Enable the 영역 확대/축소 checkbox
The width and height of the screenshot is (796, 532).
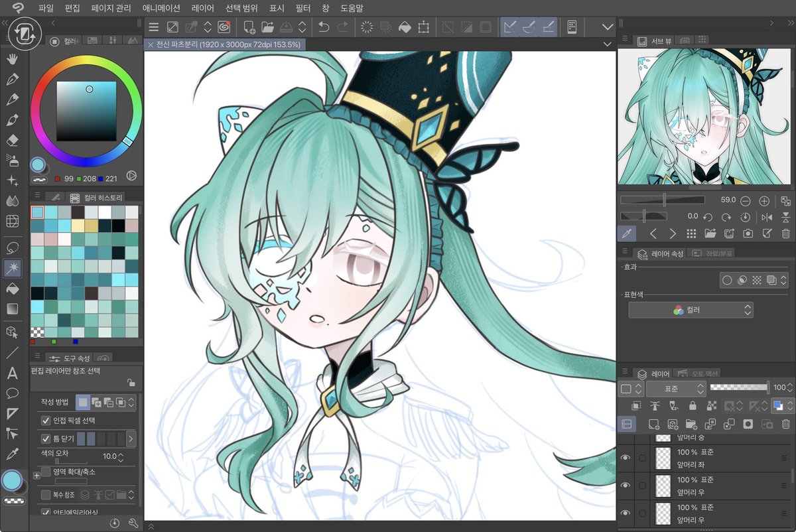[x=46, y=472]
